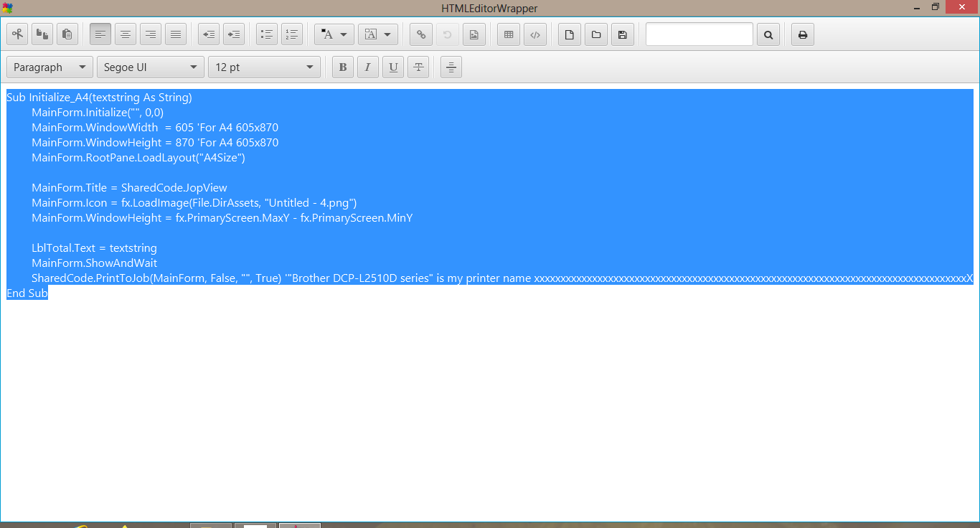Increase paragraph indent
This screenshot has width=980, height=528.
[x=234, y=34]
